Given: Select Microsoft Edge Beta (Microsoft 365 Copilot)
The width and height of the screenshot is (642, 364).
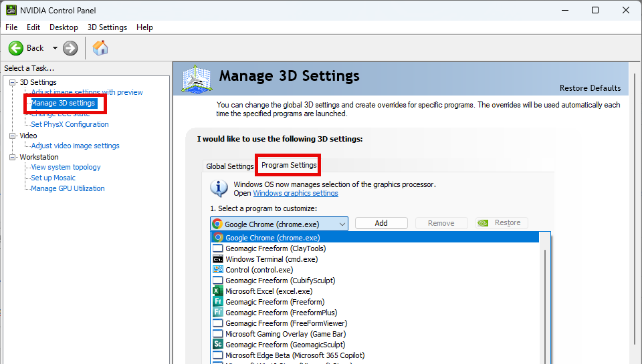Looking at the screenshot, I should pos(375,355).
